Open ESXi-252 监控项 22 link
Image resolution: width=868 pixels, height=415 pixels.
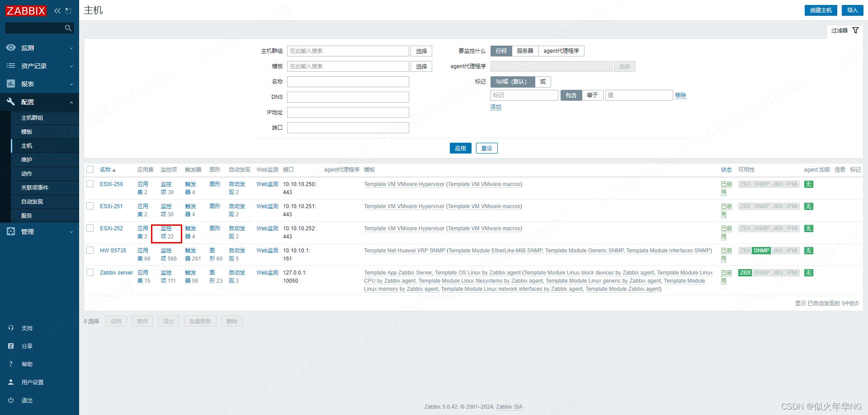click(167, 233)
